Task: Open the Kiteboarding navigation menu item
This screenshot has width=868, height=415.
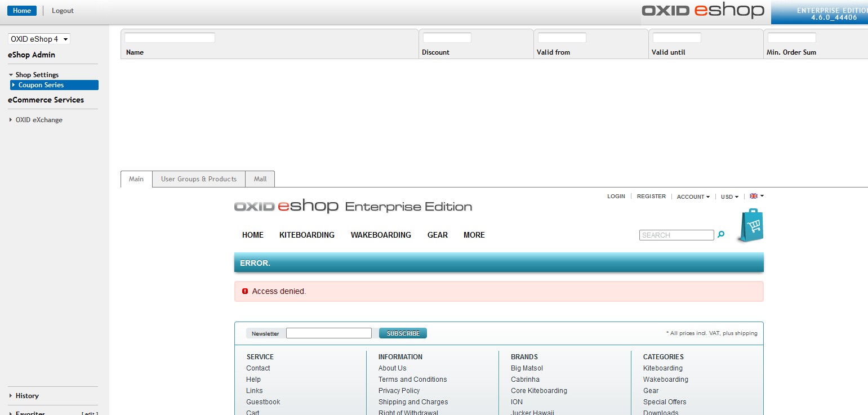Action: point(306,235)
